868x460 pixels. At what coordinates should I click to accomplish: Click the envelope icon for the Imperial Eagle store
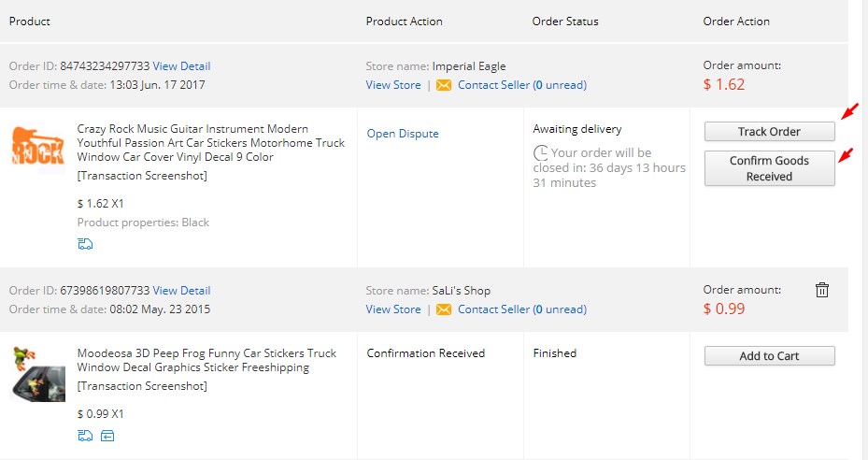[x=444, y=85]
